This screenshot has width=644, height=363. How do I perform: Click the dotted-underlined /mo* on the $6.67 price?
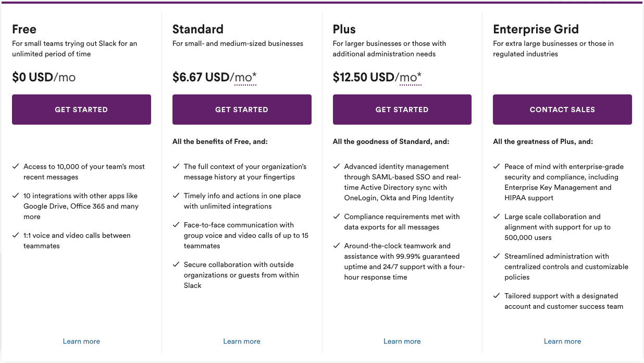(x=245, y=78)
